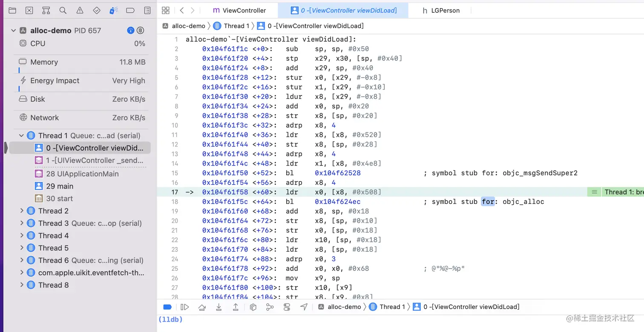Click address 0x104f61f58 on line 17
Viewport: 644px width, 332px height.
point(225,192)
